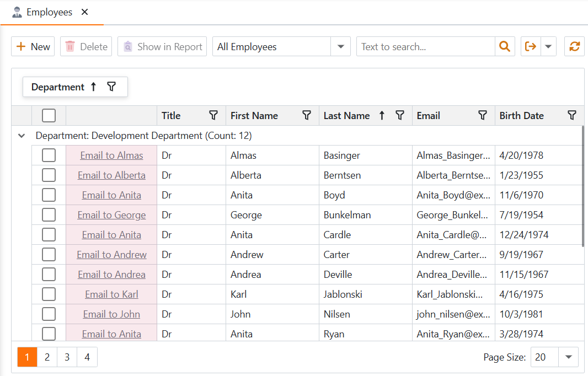The height and width of the screenshot is (376, 588).
Task: Select page 1 in pager
Action: (28, 357)
